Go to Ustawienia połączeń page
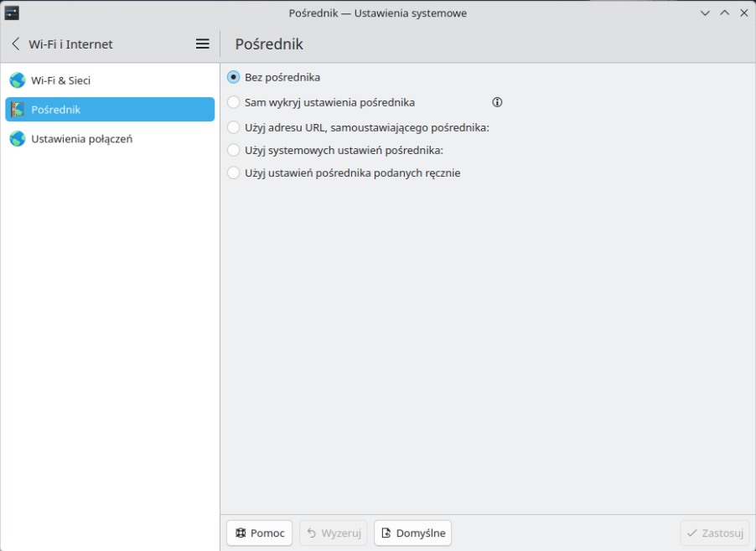 click(81, 139)
